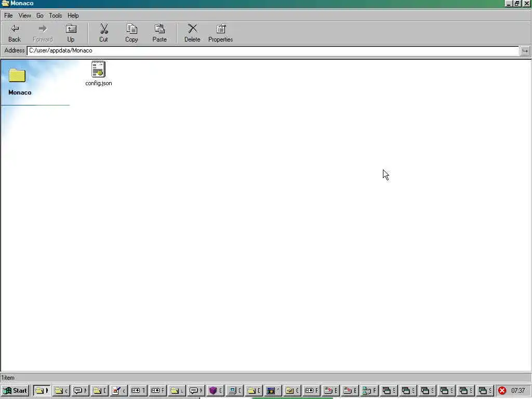Paste from clipboard toolbar button
This screenshot has width=532, height=399.
(159, 33)
